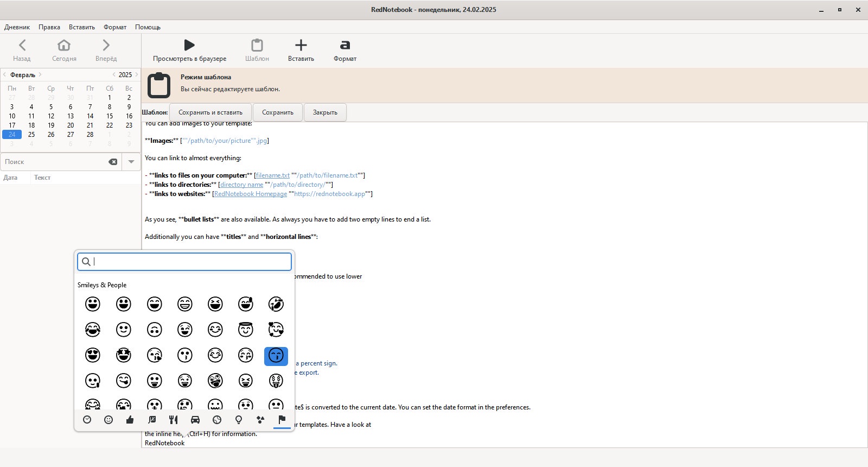868x467 pixels.
Task: Go to next month arrow beside Февраль
Action: click(x=40, y=74)
